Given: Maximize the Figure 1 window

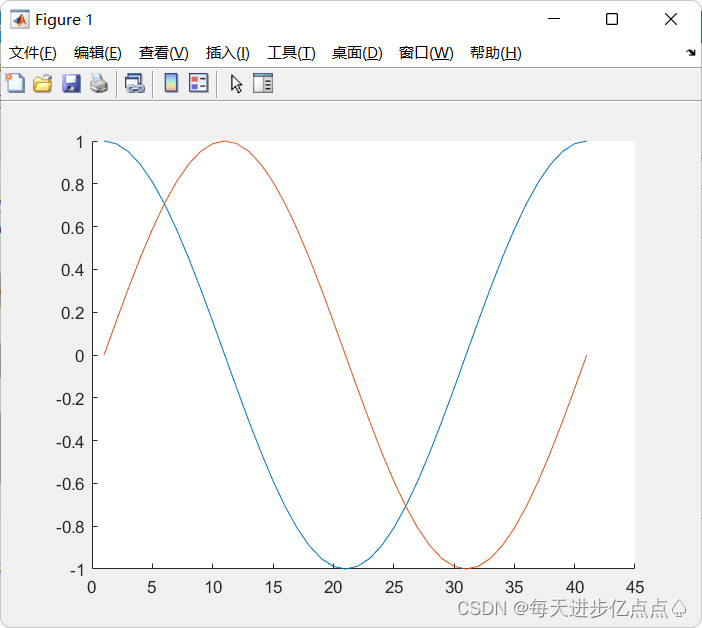Looking at the screenshot, I should pyautogui.click(x=612, y=19).
